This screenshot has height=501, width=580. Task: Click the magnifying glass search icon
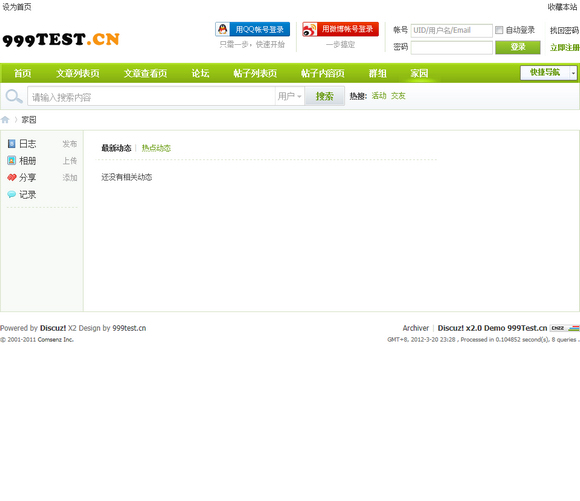14,96
